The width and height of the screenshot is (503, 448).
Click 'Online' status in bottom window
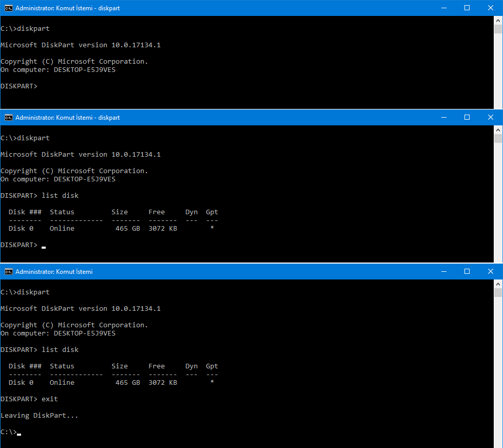click(62, 383)
